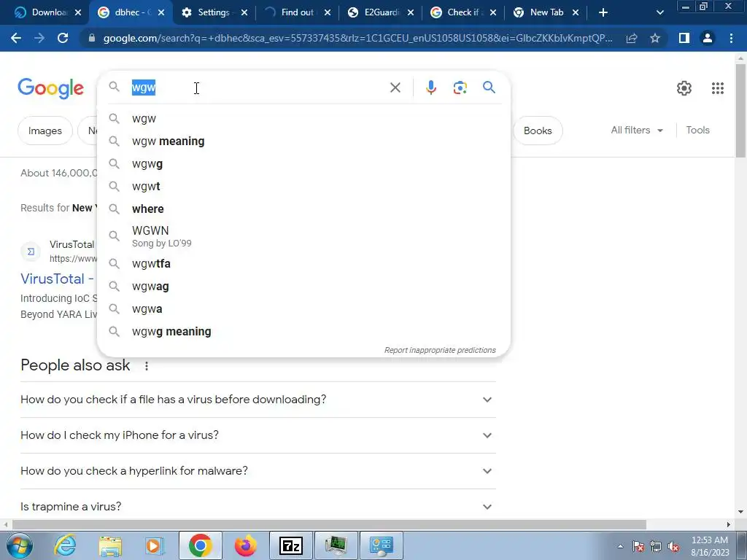
Task: Open Google apps grid icon
Action: point(718,88)
